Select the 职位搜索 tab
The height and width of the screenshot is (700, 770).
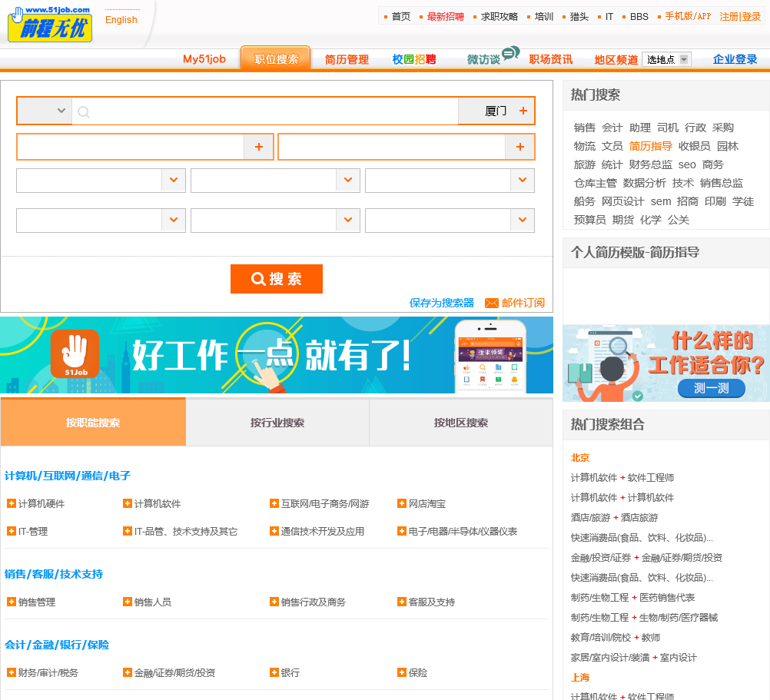(x=276, y=59)
